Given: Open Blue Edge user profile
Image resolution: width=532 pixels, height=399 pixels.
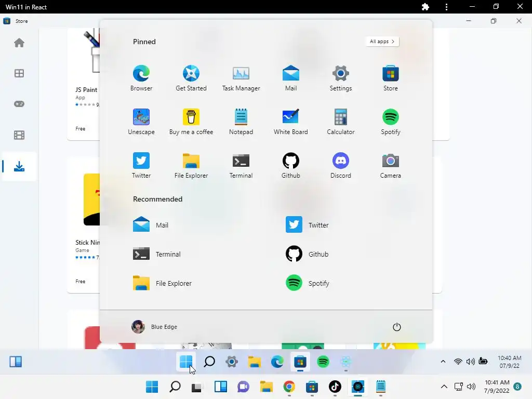Looking at the screenshot, I should 154,327.
